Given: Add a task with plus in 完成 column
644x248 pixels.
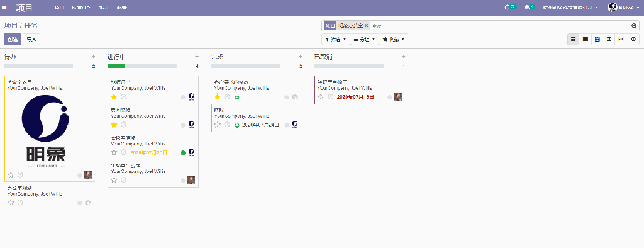Looking at the screenshot, I should pyautogui.click(x=300, y=57).
